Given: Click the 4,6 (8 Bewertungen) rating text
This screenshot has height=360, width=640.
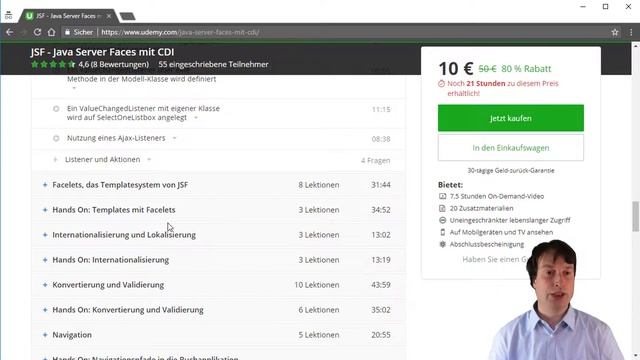Looking at the screenshot, I should [x=113, y=64].
